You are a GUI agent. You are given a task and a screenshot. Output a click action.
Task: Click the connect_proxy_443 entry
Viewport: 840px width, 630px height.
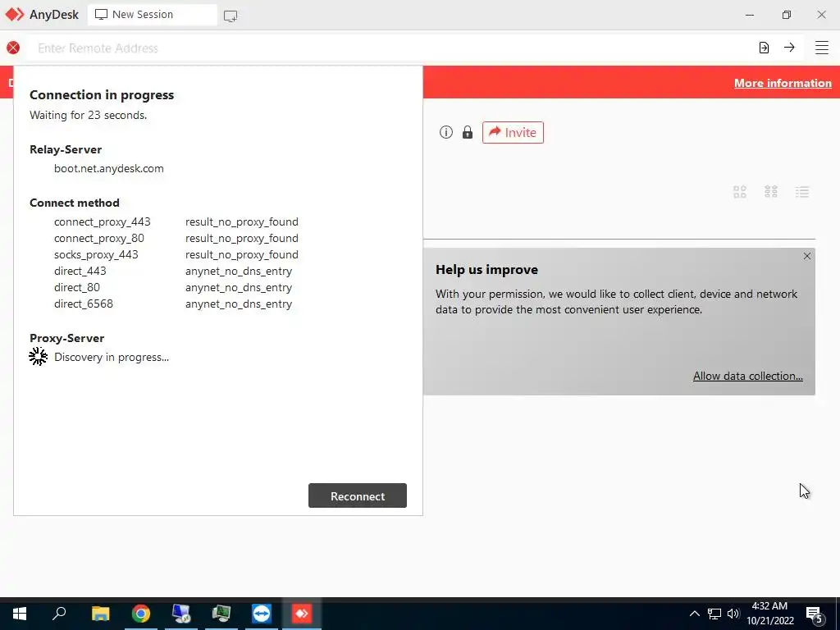(x=103, y=221)
